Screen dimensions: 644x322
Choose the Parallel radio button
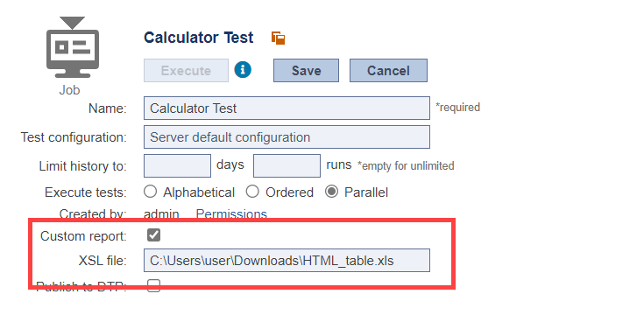tap(331, 192)
